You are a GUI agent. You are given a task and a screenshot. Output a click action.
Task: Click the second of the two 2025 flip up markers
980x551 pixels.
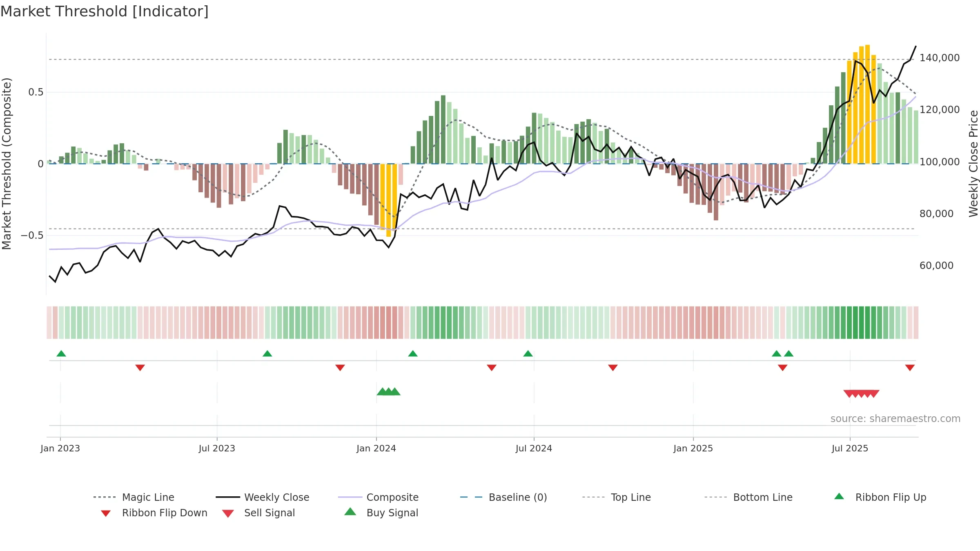point(789,353)
